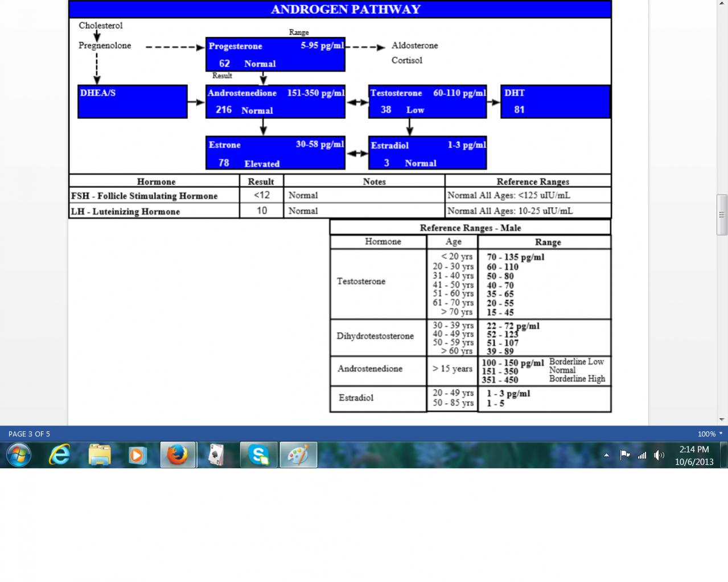This screenshot has height=582, width=728.
Task: Click the blue DHEA/S box
Action: pos(133,101)
